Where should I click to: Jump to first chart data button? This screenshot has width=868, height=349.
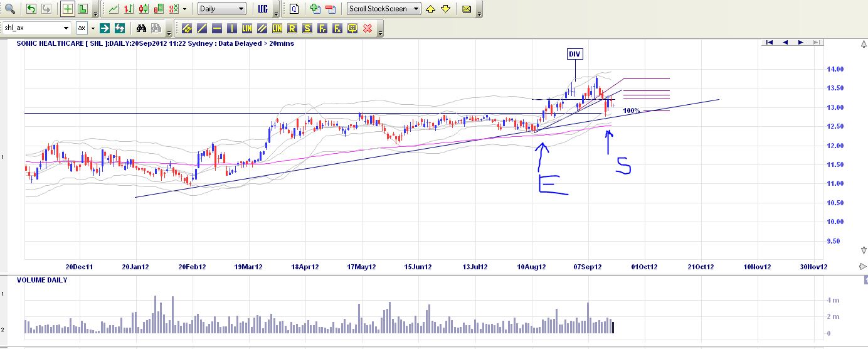[769, 43]
